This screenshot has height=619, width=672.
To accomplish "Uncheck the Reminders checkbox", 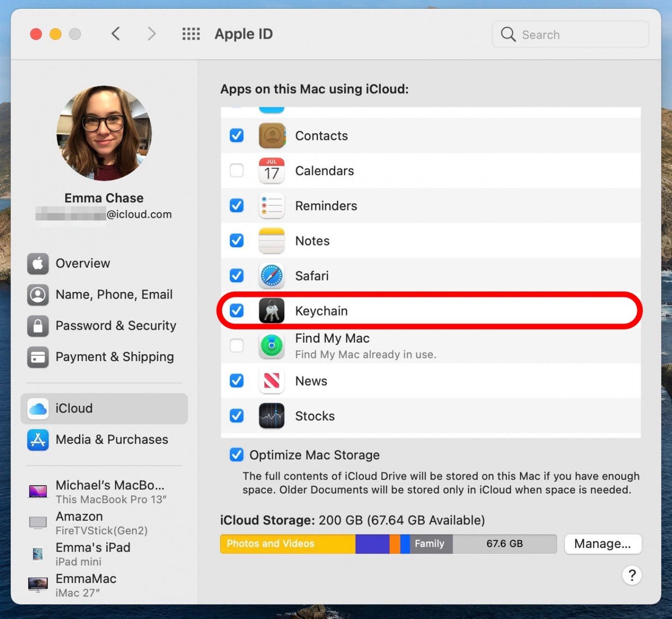I will tap(237, 206).
